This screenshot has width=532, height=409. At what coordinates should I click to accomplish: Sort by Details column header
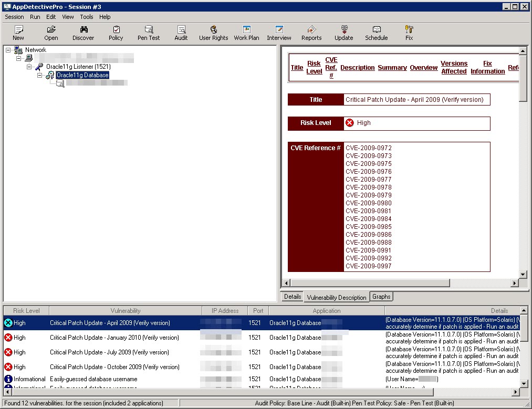pyautogui.click(x=452, y=311)
